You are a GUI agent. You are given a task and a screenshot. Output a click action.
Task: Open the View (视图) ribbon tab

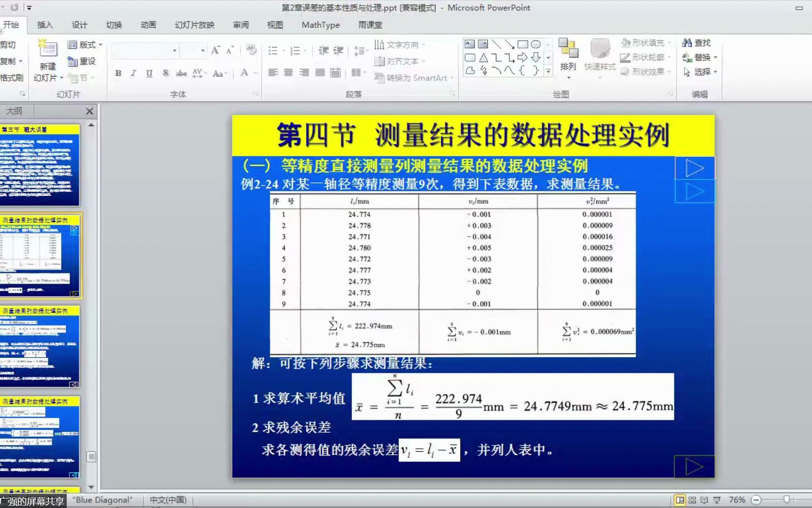tap(275, 25)
